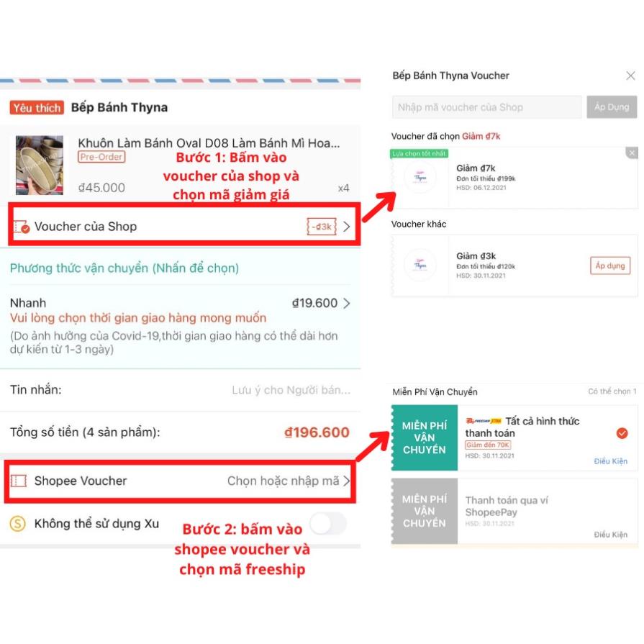Click the Nhập mã voucher của Shop field

click(486, 107)
